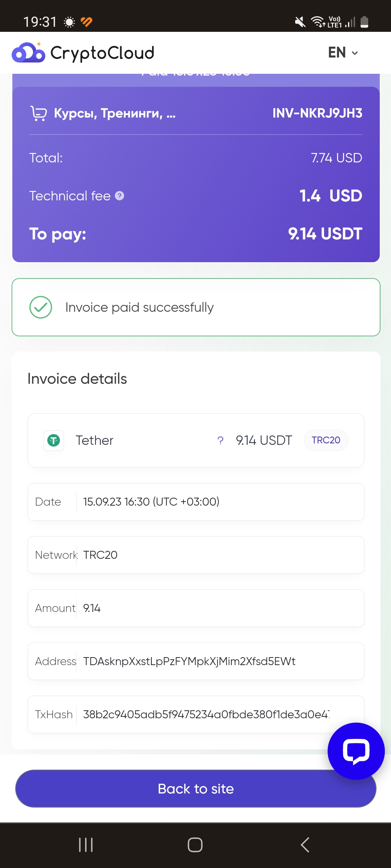Image resolution: width=391 pixels, height=868 pixels.
Task: Tap the green success checkmark icon
Action: pyautogui.click(x=41, y=307)
